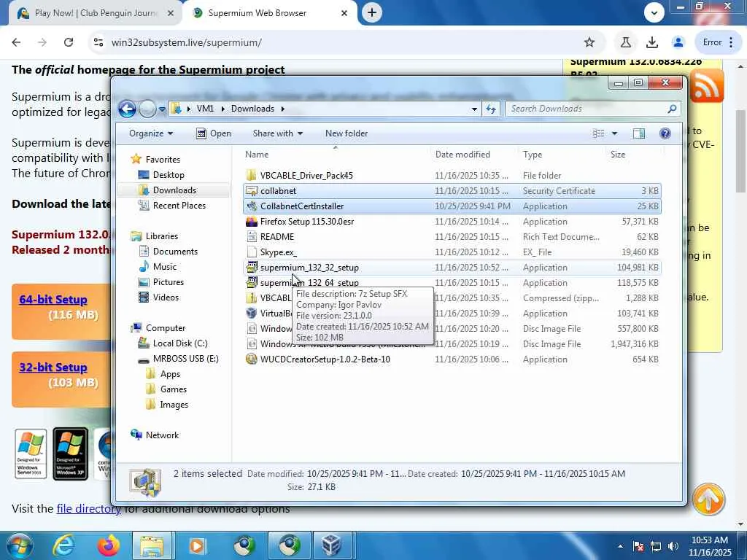This screenshot has height=560, width=747.
Task: Select Favorites in navigation pane
Action: pyautogui.click(x=156, y=160)
